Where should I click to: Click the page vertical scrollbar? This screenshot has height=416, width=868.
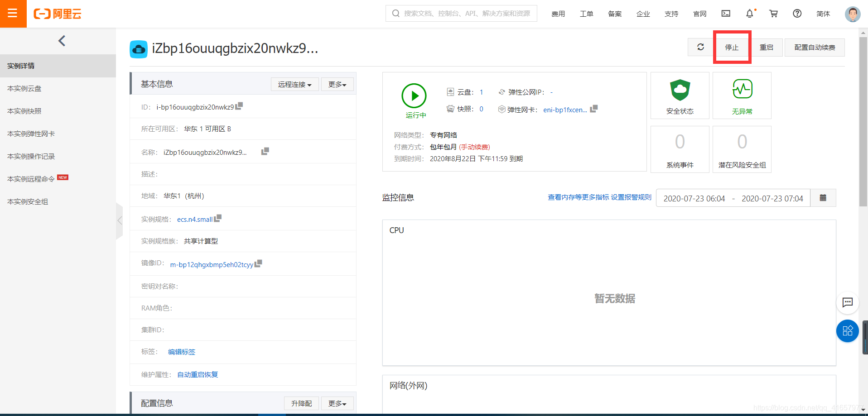tap(863, 122)
